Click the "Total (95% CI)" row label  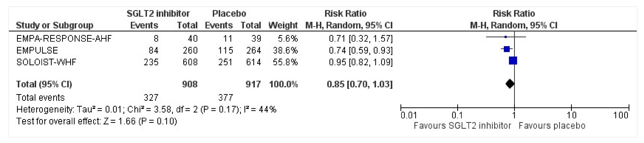[x=44, y=84]
